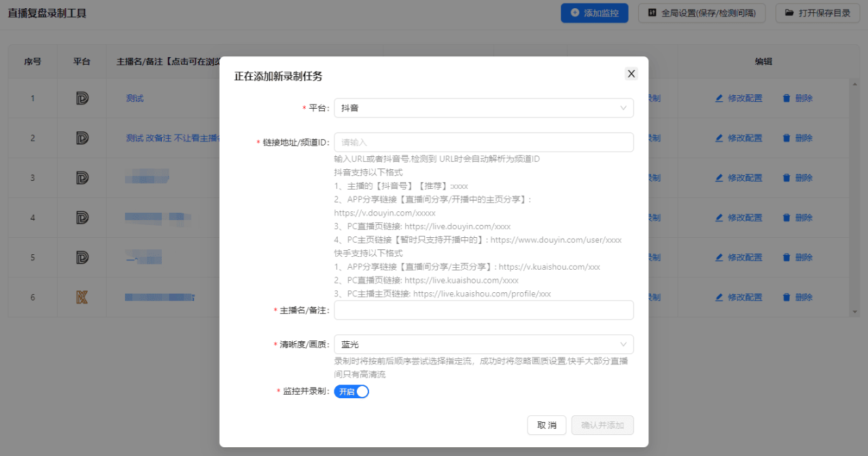Close the 正在添加新录制任务 dialog

[x=630, y=73]
